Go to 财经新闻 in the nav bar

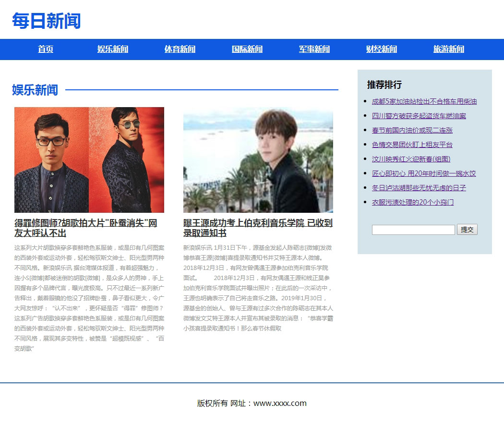tap(381, 49)
